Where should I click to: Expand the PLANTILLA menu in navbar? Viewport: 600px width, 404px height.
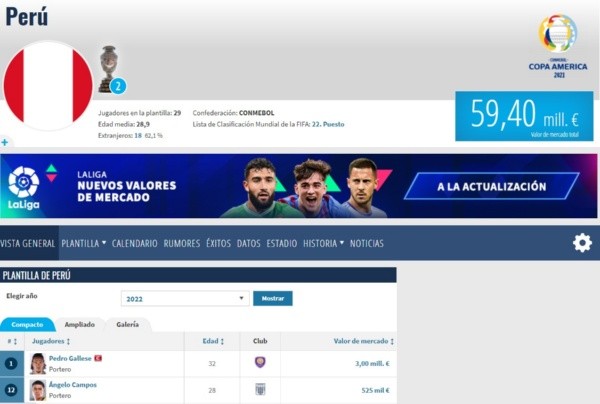[x=84, y=243]
